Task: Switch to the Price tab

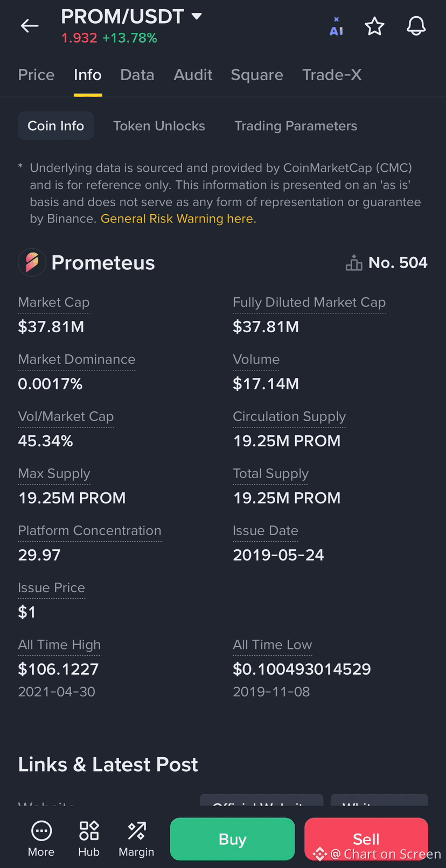Action: (36, 75)
